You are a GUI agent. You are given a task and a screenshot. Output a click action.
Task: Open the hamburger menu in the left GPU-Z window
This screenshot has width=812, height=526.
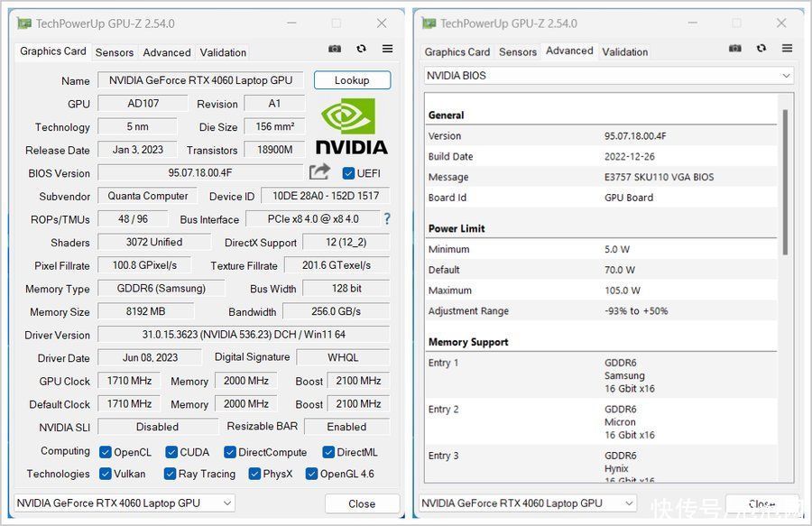click(387, 49)
